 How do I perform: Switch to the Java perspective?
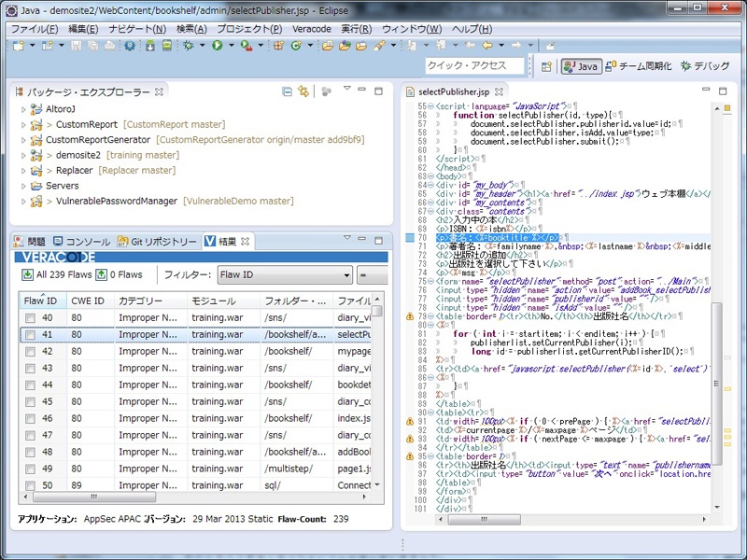[x=581, y=66]
